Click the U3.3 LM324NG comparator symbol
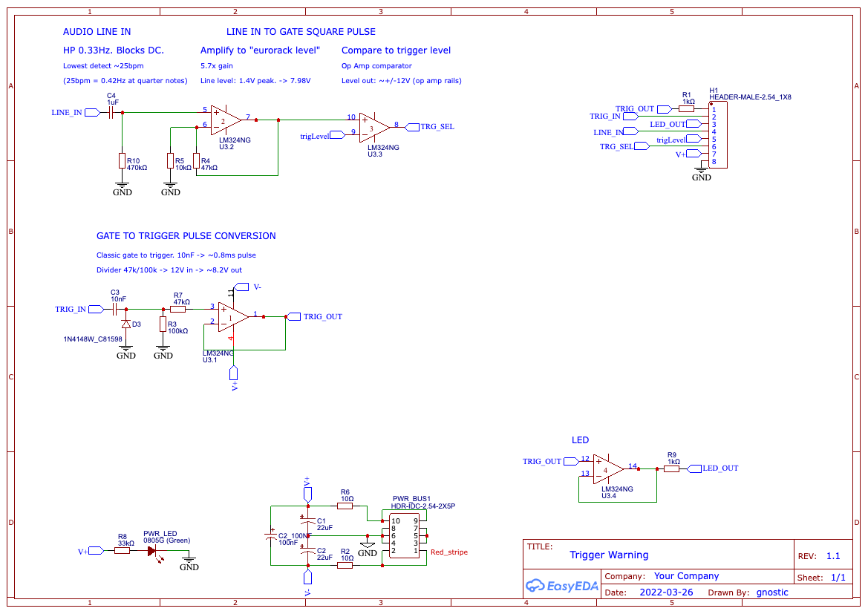 (x=374, y=128)
